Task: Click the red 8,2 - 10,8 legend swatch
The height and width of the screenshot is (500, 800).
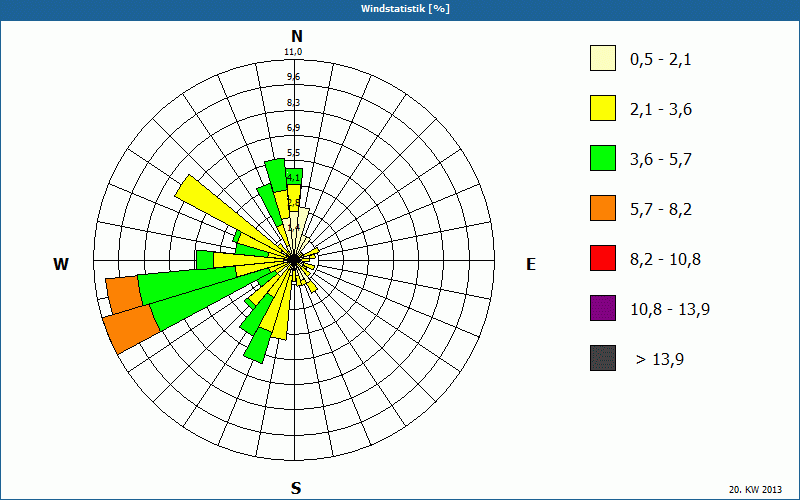Action: [x=603, y=258]
